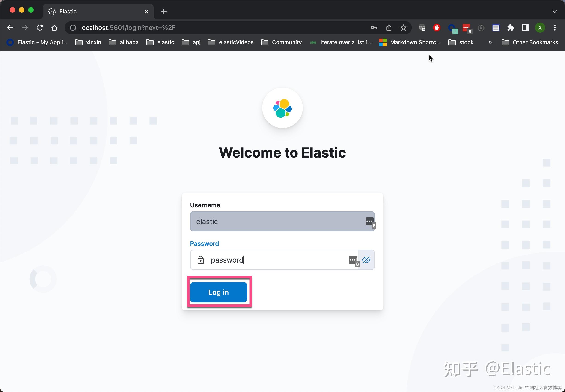Open the profile avatar X icon
This screenshot has width=565, height=392.
coord(539,27)
